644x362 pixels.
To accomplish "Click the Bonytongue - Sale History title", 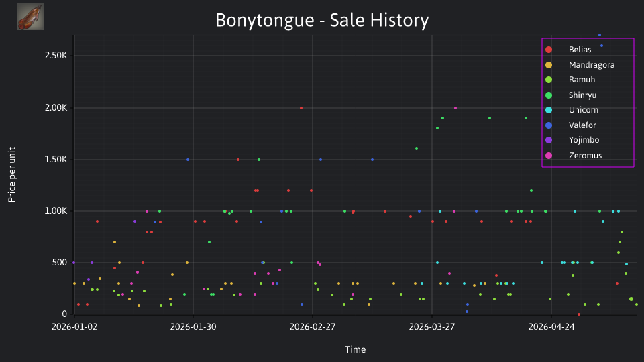I will click(322, 20).
